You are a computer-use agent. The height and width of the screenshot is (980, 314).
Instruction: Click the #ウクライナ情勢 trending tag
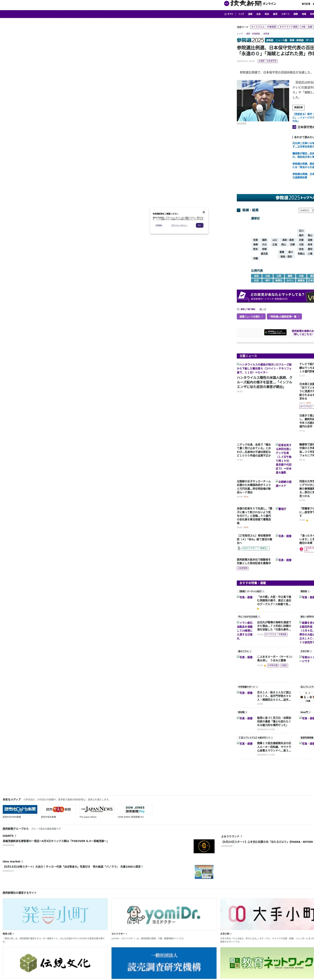coord(289,27)
